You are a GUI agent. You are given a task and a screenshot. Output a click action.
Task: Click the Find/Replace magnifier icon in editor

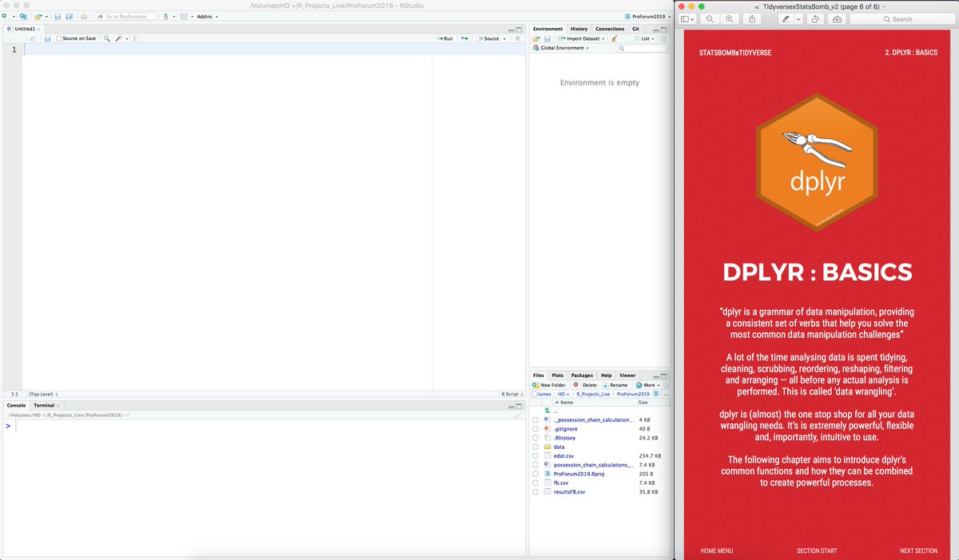pyautogui.click(x=107, y=38)
